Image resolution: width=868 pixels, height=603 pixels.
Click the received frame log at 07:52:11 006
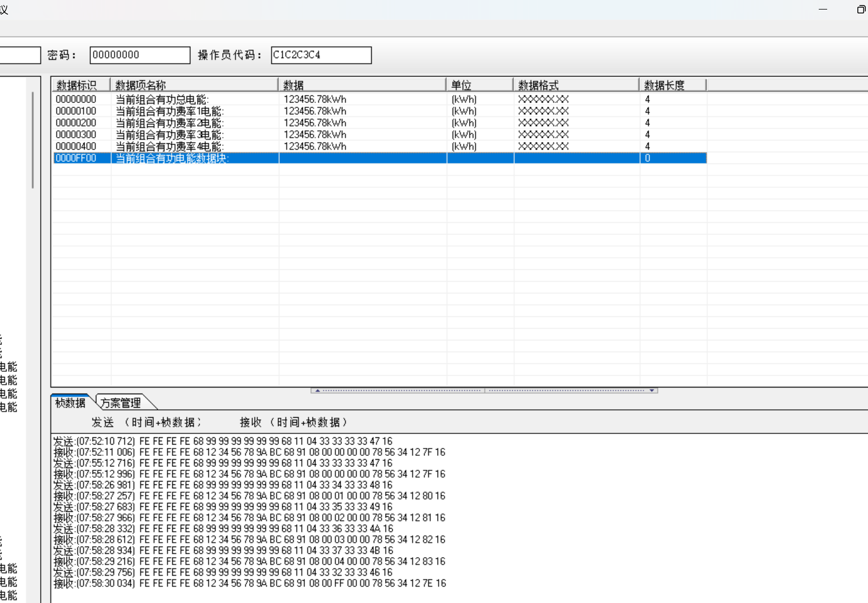249,452
